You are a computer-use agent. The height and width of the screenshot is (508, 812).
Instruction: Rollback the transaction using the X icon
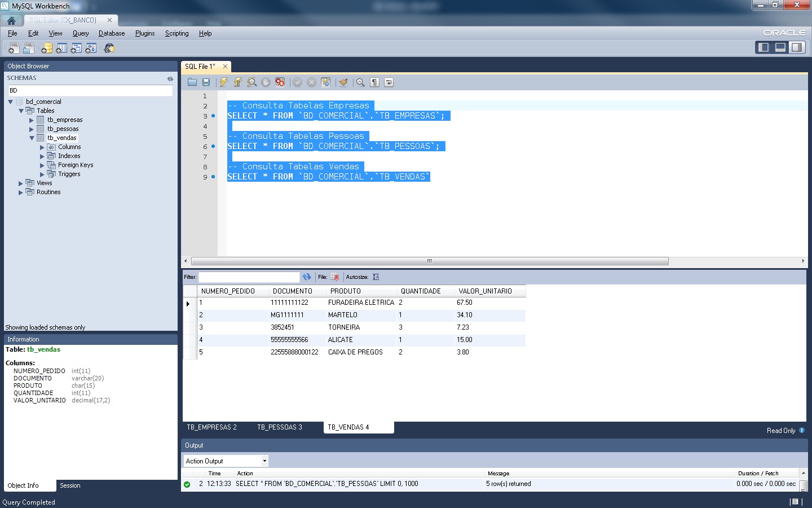point(312,82)
